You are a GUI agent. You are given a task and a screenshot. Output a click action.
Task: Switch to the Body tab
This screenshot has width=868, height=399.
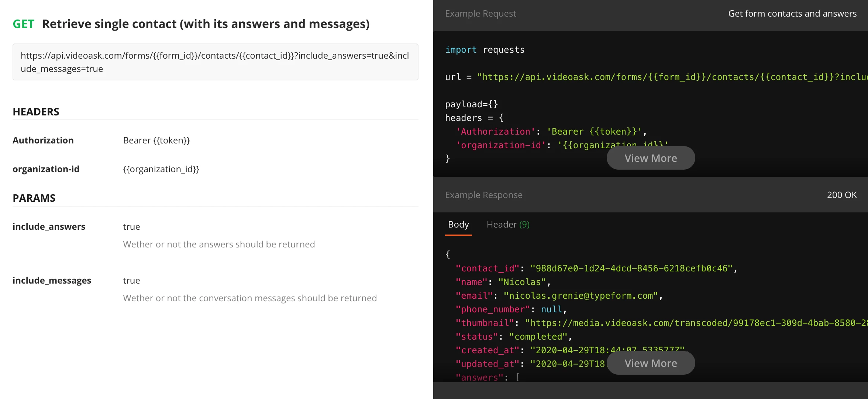click(x=458, y=225)
